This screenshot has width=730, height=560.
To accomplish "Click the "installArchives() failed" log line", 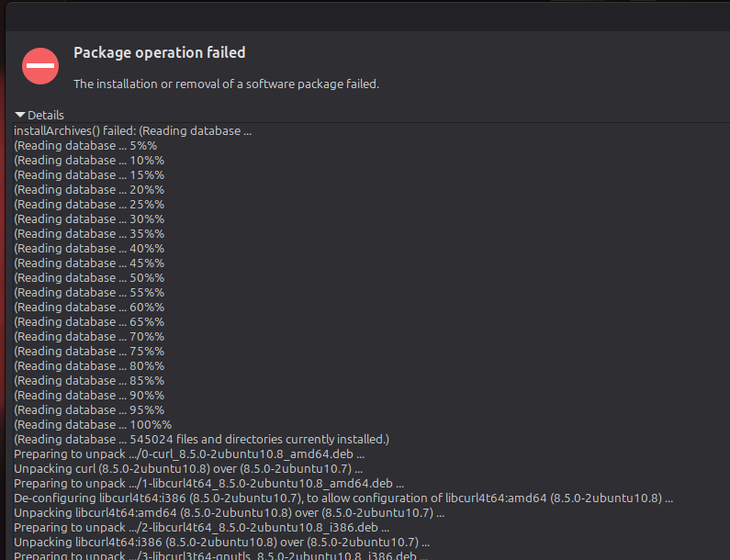I will [x=132, y=130].
